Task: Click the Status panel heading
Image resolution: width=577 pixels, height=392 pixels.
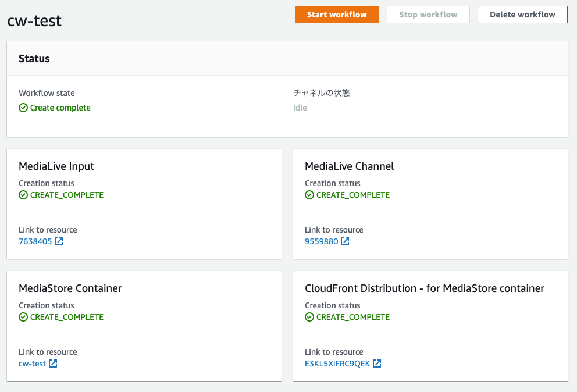Action: click(34, 59)
